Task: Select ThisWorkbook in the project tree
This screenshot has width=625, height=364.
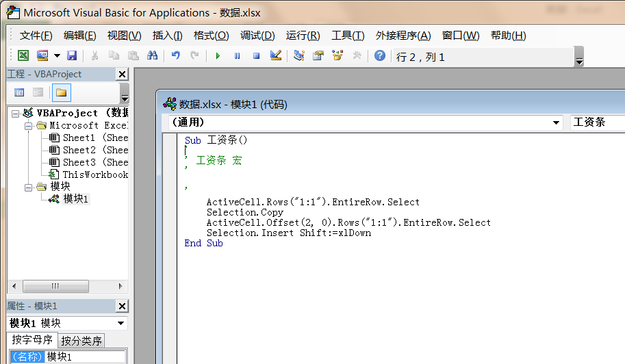Action: click(95, 175)
